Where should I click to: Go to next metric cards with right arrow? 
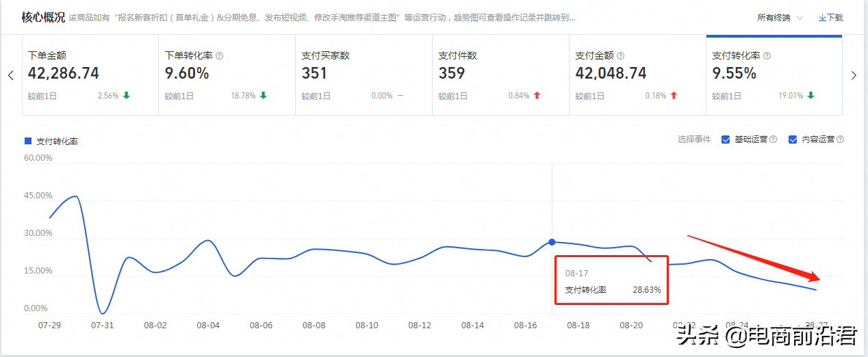[x=854, y=75]
